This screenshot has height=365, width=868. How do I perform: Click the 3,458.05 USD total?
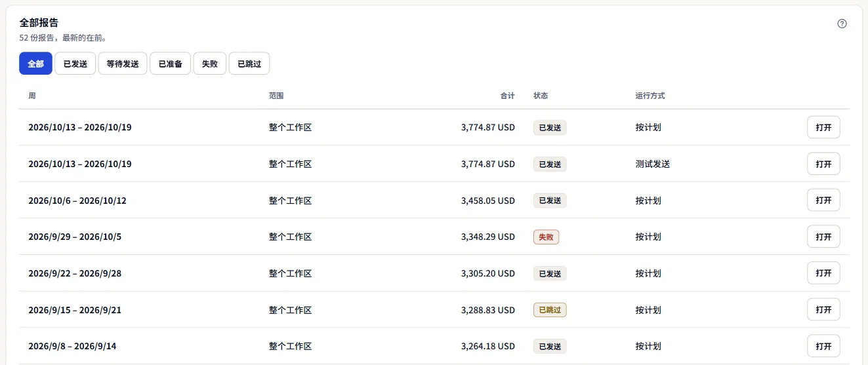point(488,201)
